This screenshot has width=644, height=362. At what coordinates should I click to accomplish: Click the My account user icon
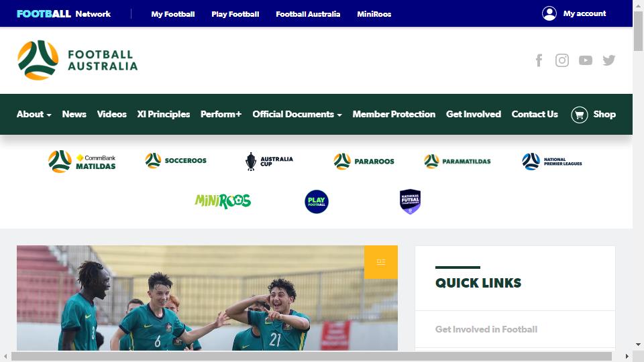[x=549, y=13]
